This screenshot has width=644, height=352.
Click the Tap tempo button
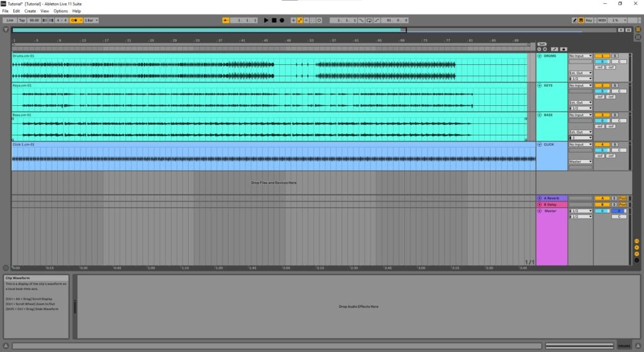coord(22,20)
